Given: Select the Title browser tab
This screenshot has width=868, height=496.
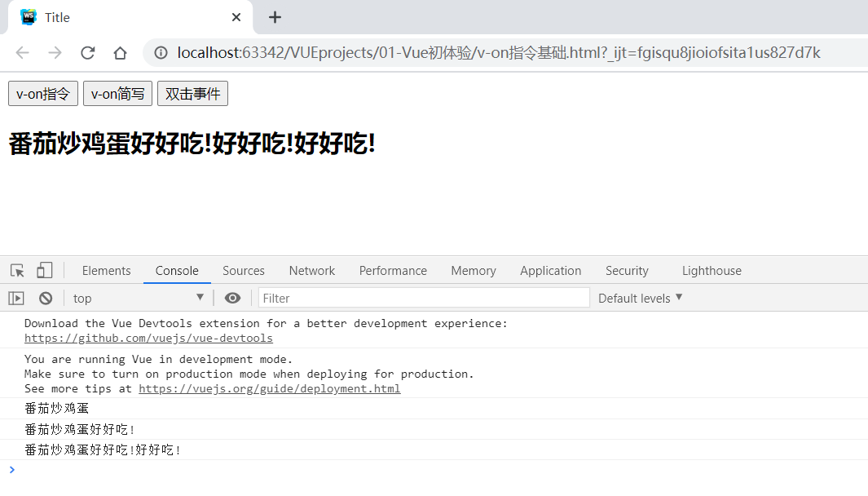Looking at the screenshot, I should click(130, 17).
